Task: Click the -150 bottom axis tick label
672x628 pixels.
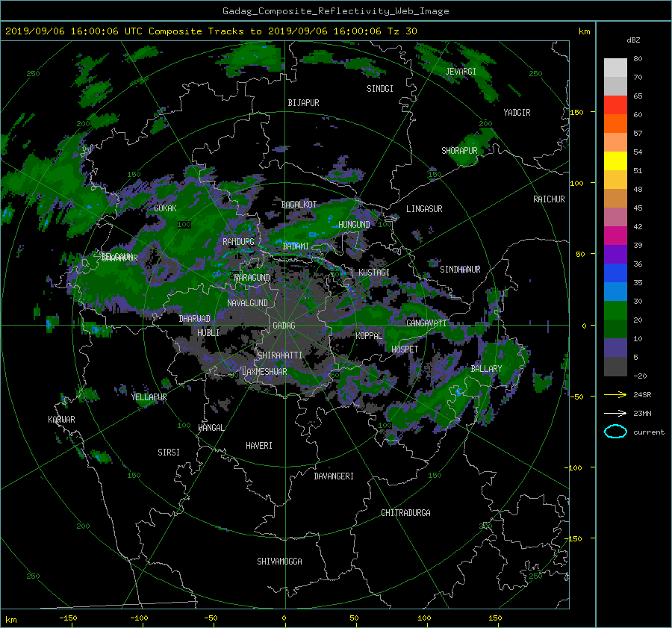Action: point(68,618)
